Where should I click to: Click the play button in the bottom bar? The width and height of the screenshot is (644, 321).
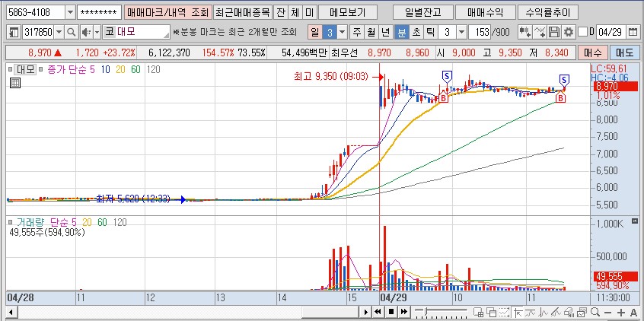coord(366,312)
